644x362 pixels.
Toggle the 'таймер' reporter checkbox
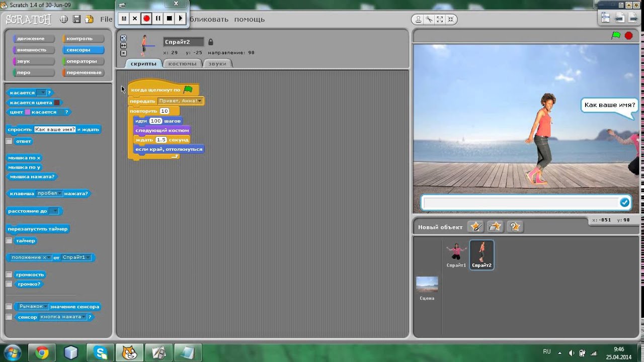(9, 241)
